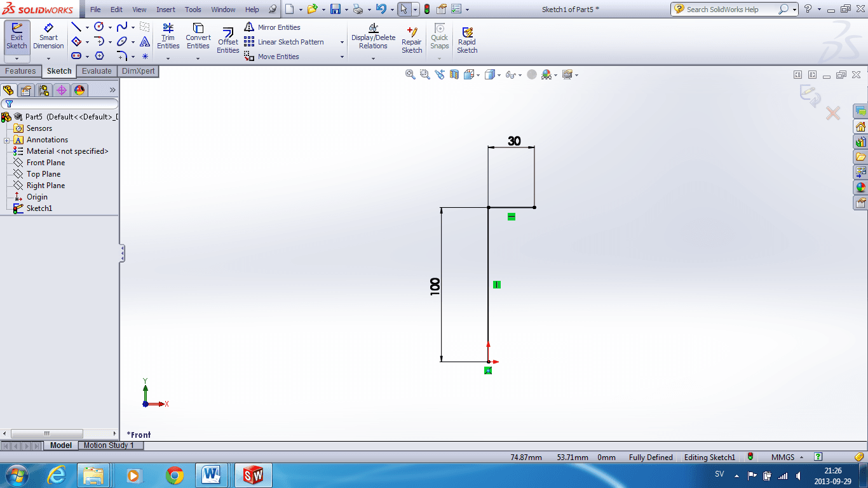Click the Zoom to Area icon
The image size is (868, 488).
(425, 74)
